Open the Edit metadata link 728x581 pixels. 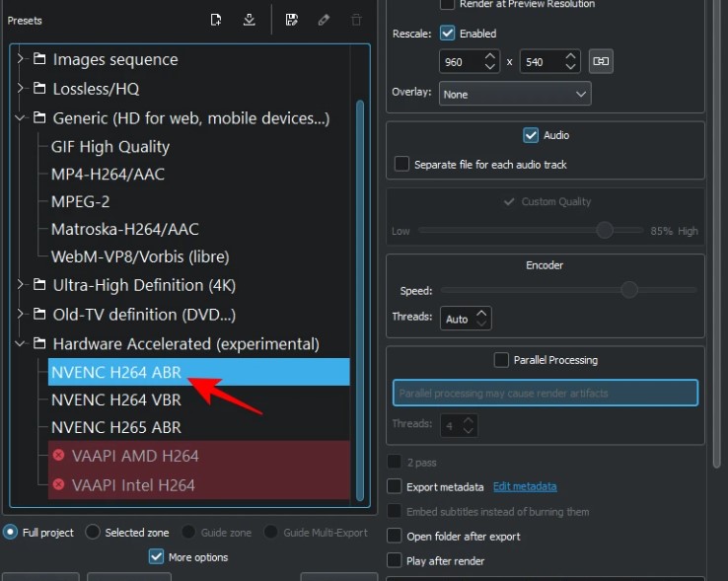(x=525, y=486)
